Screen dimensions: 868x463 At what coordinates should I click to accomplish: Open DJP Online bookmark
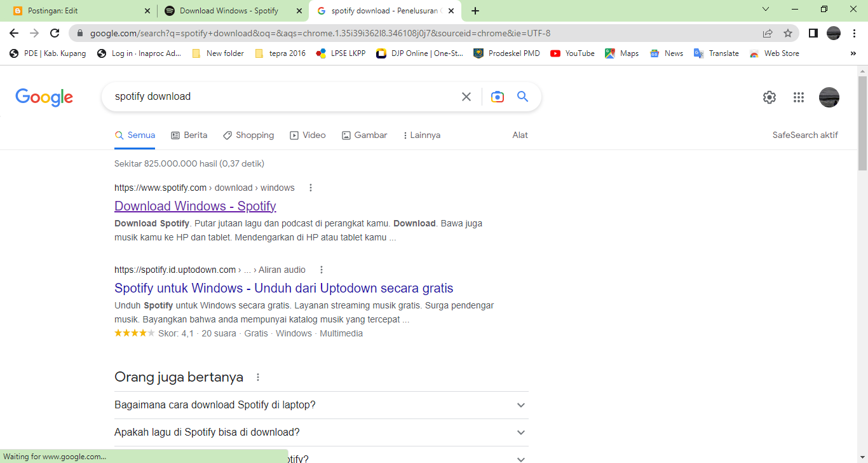tap(419, 53)
